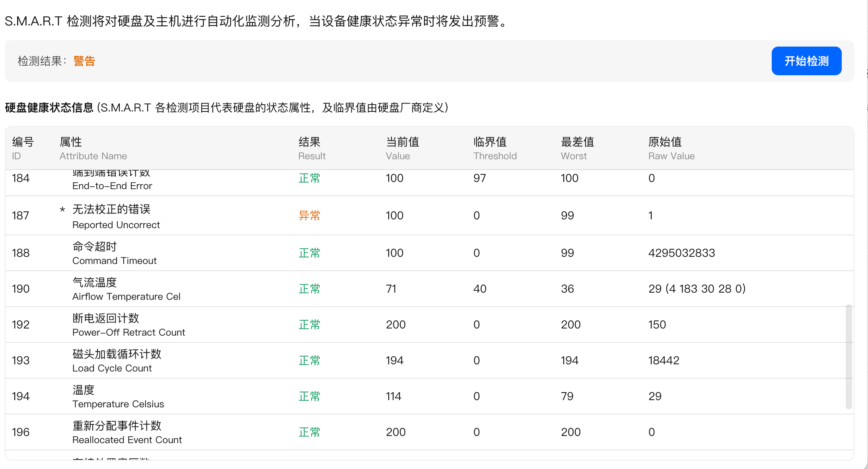Image resolution: width=868 pixels, height=469 pixels.
Task: Click the End-to-End Error row
Action: (x=239, y=181)
